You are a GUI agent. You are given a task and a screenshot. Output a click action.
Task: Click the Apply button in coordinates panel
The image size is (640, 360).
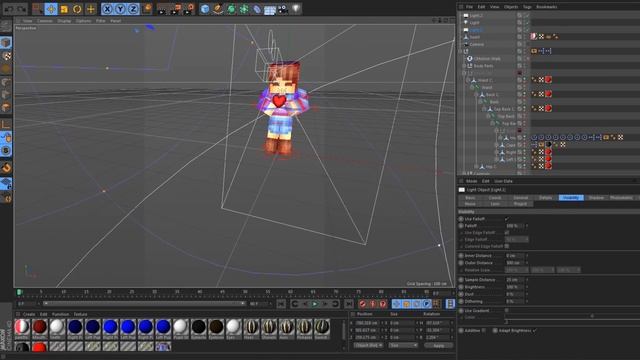[x=438, y=346]
